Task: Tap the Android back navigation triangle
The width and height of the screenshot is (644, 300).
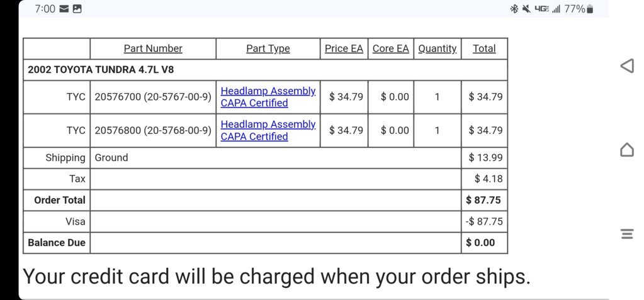Action: (627, 65)
